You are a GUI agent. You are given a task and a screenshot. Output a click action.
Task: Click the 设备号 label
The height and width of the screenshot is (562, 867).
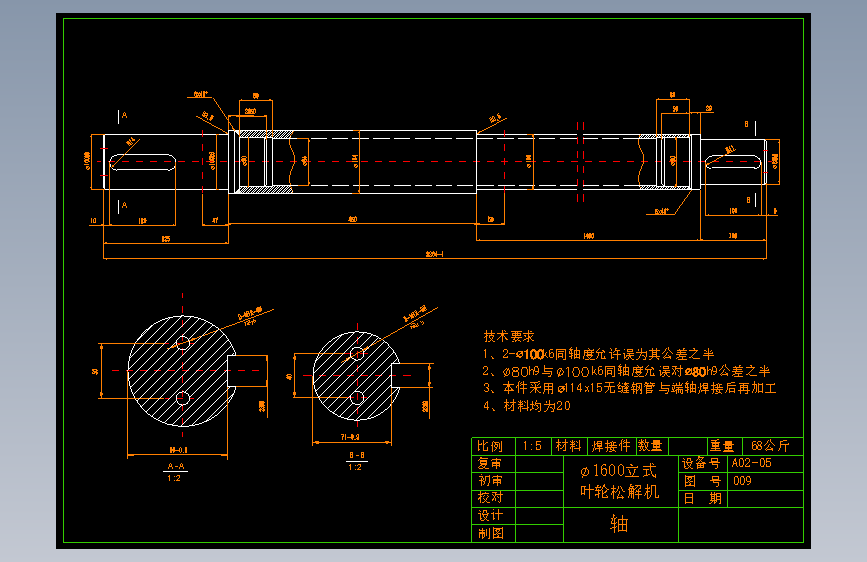[701, 464]
